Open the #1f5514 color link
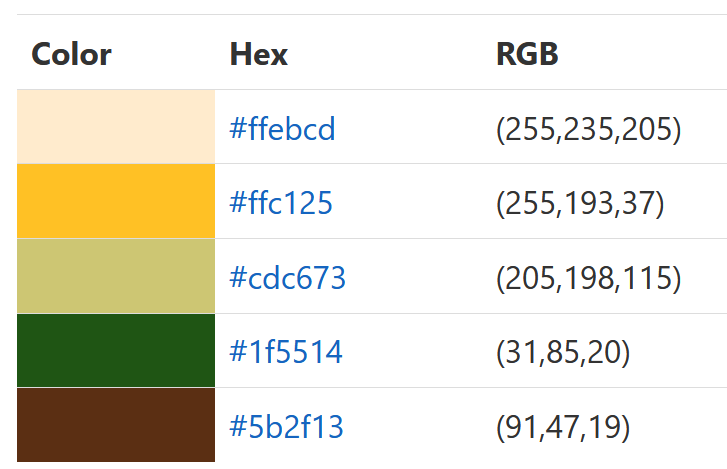The height and width of the screenshot is (469, 727). coord(285,352)
